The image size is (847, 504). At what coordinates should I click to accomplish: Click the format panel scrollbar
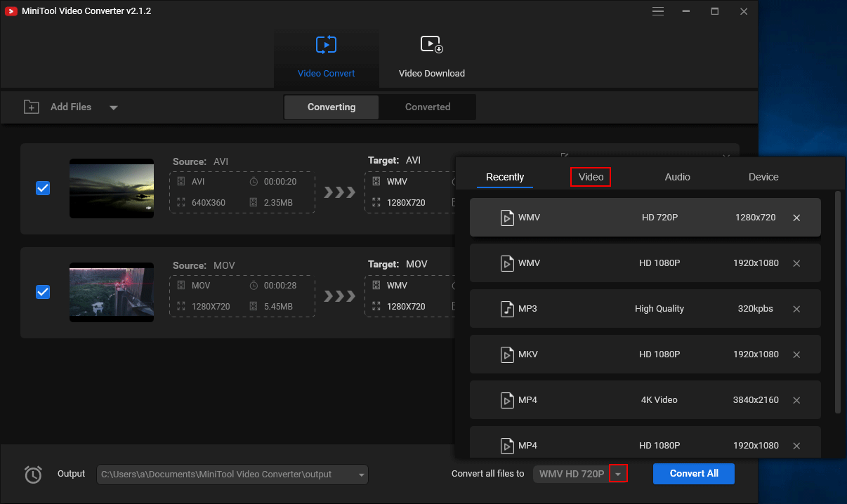836,302
